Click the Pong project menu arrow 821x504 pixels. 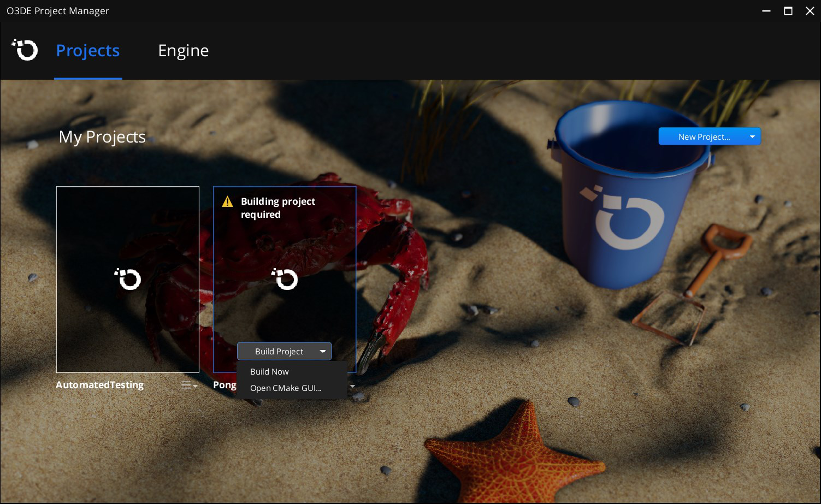(x=352, y=386)
